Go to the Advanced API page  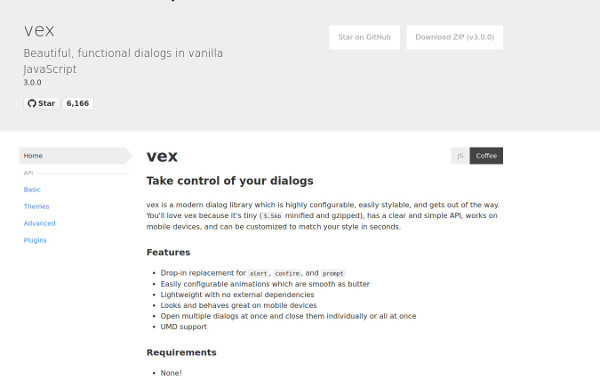(39, 223)
